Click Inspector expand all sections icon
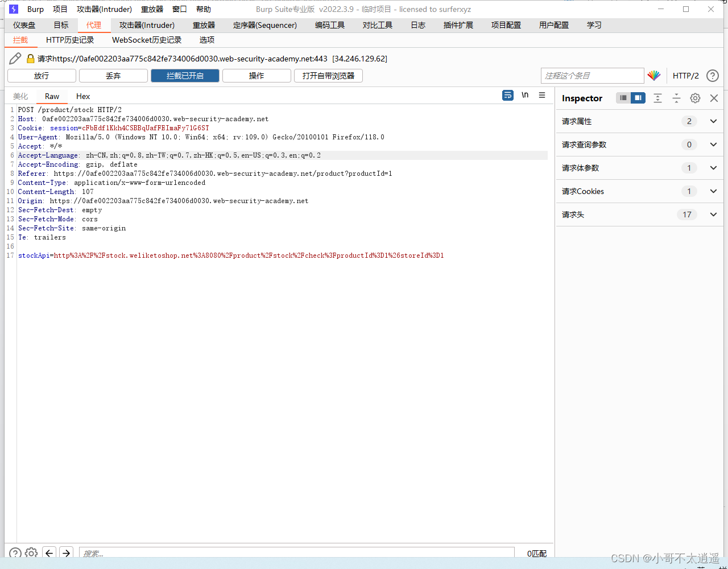 coord(657,98)
